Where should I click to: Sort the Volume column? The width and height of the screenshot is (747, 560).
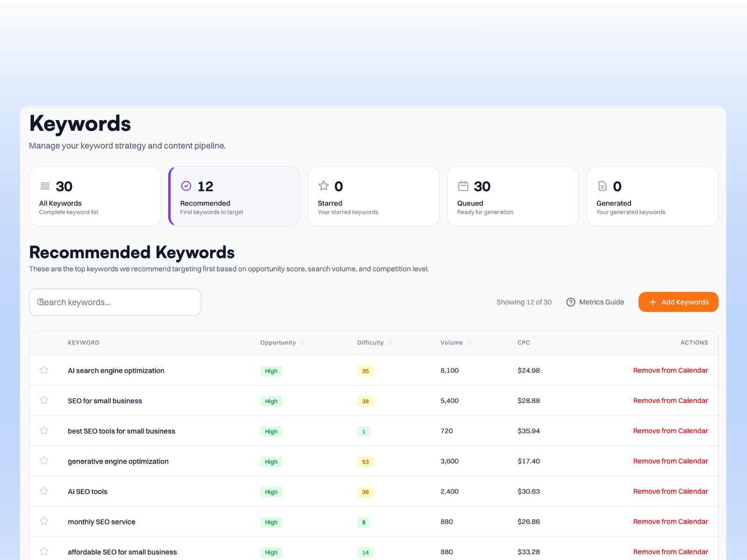470,343
